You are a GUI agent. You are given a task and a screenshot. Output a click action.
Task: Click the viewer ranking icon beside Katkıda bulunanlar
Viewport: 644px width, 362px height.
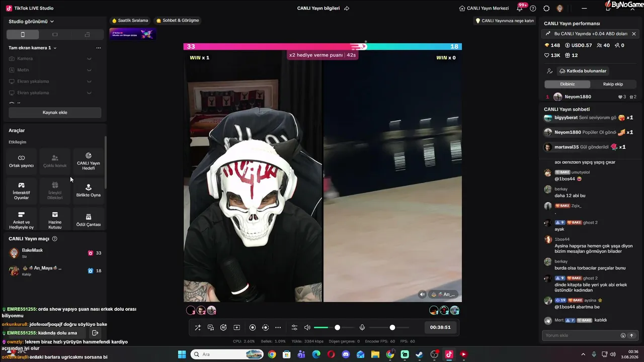[x=549, y=71]
